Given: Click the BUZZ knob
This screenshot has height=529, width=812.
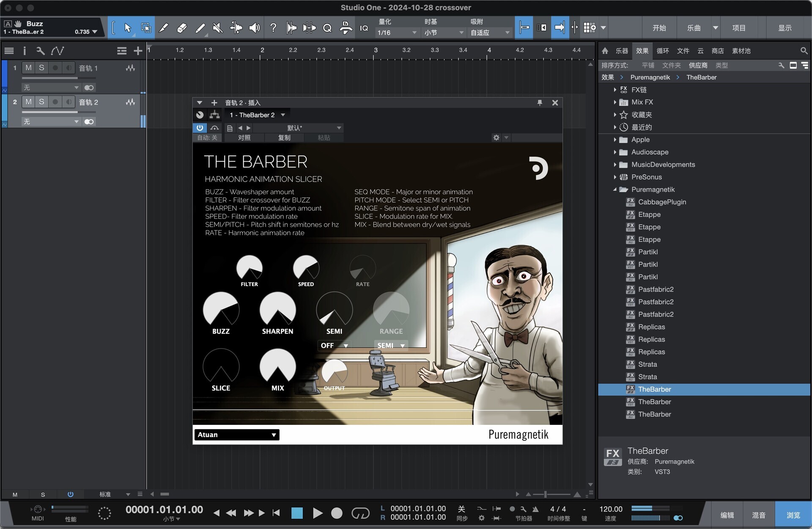Looking at the screenshot, I should (221, 310).
